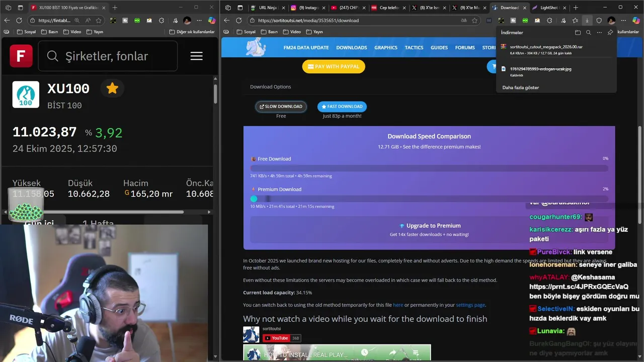Open the Video bookmarks folder in right window

[292, 32]
